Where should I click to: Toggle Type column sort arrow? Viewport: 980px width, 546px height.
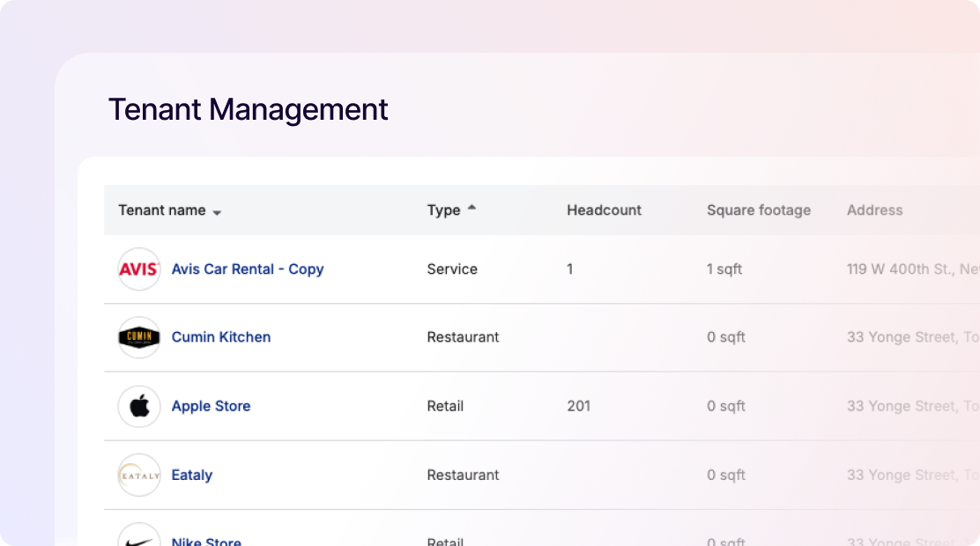pyautogui.click(x=471, y=209)
